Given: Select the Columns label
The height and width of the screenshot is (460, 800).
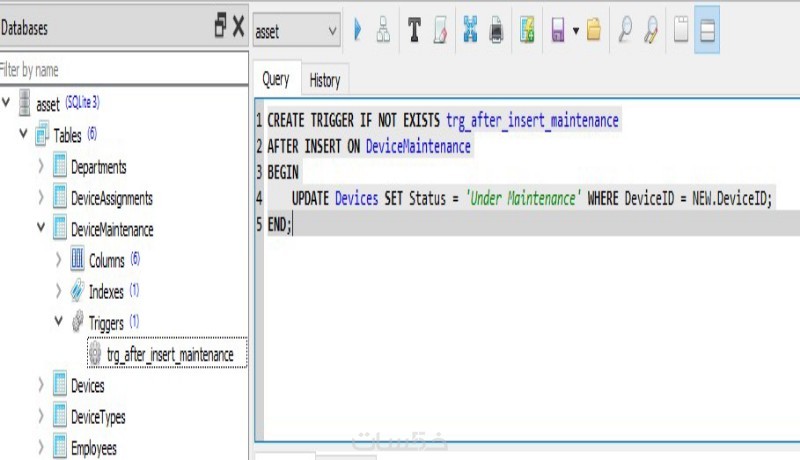Looking at the screenshot, I should point(107,261).
